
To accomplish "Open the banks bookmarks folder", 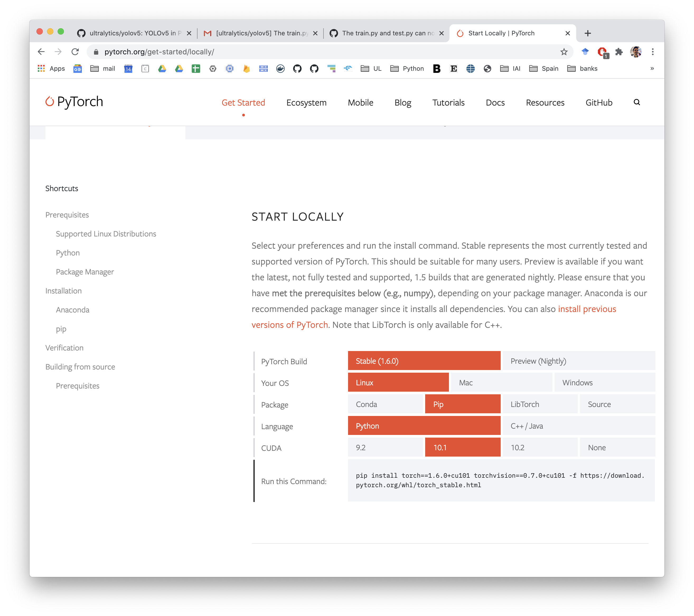I will click(x=582, y=69).
